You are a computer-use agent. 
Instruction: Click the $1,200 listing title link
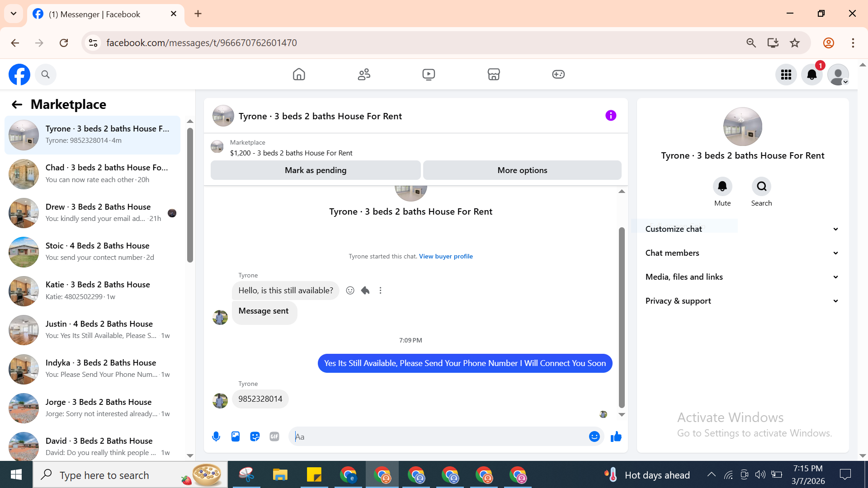(x=291, y=153)
